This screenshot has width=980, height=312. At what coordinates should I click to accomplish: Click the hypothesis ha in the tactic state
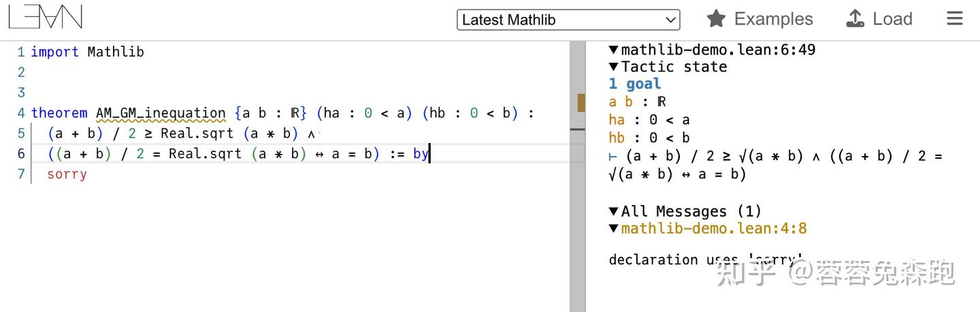(x=617, y=120)
